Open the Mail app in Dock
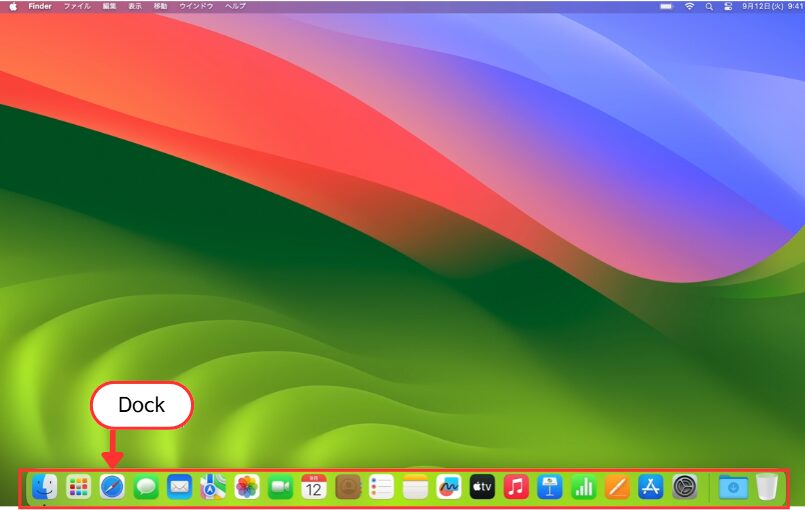Viewport: 805px width, 510px height. point(179,487)
